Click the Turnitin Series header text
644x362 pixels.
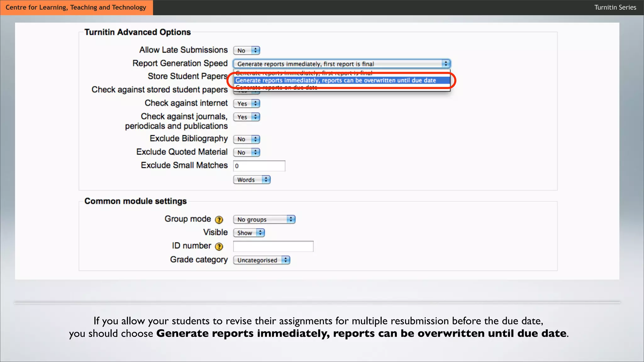click(x=615, y=7)
